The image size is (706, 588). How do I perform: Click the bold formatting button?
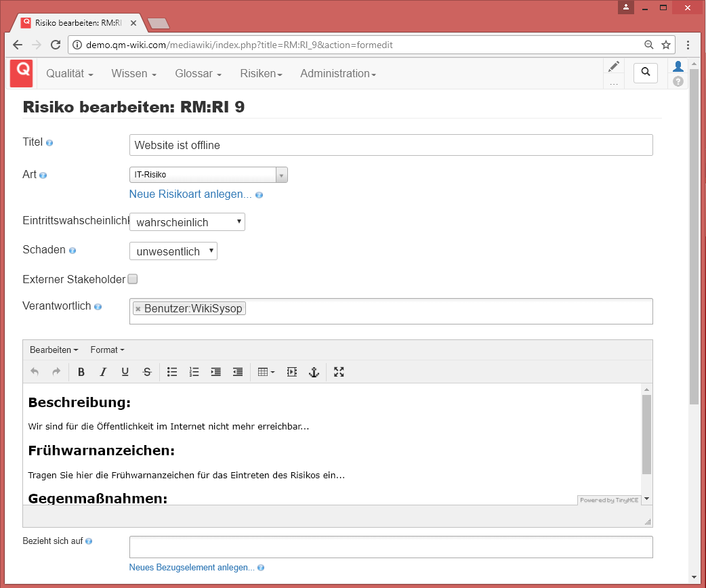tap(81, 372)
